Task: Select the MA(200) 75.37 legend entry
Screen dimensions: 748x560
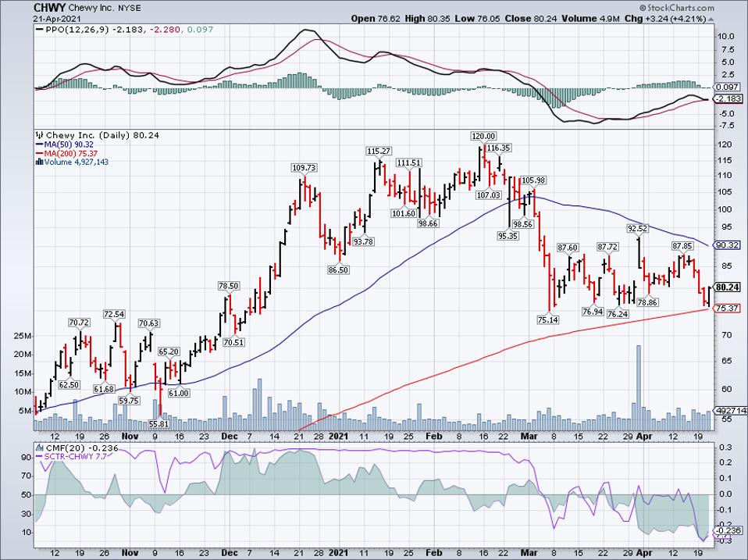Action: click(x=70, y=153)
